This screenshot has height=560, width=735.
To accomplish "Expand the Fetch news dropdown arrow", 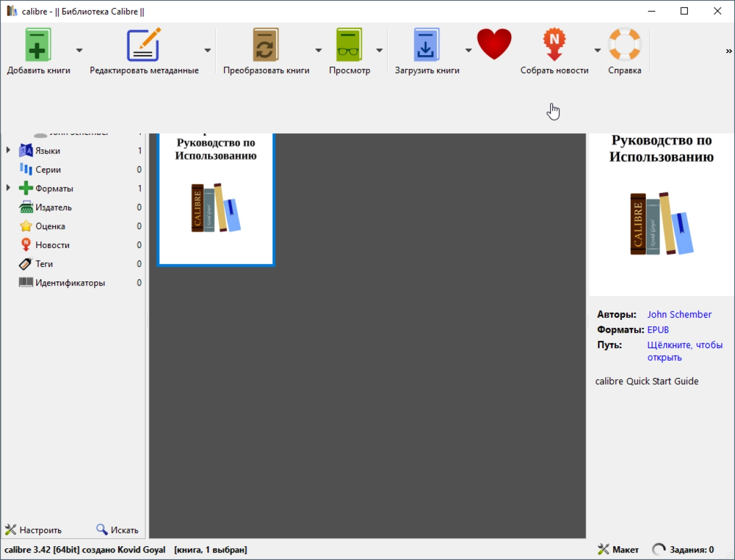I will [x=597, y=51].
